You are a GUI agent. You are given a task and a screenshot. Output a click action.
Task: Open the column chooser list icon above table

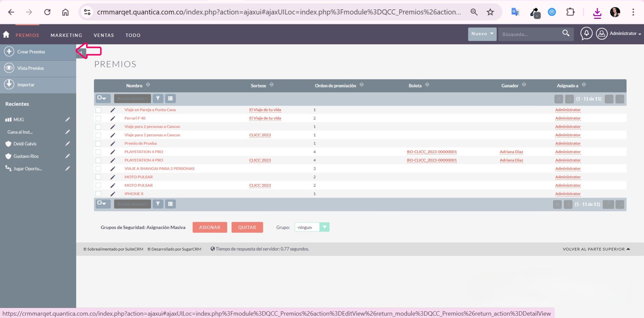[x=170, y=99]
